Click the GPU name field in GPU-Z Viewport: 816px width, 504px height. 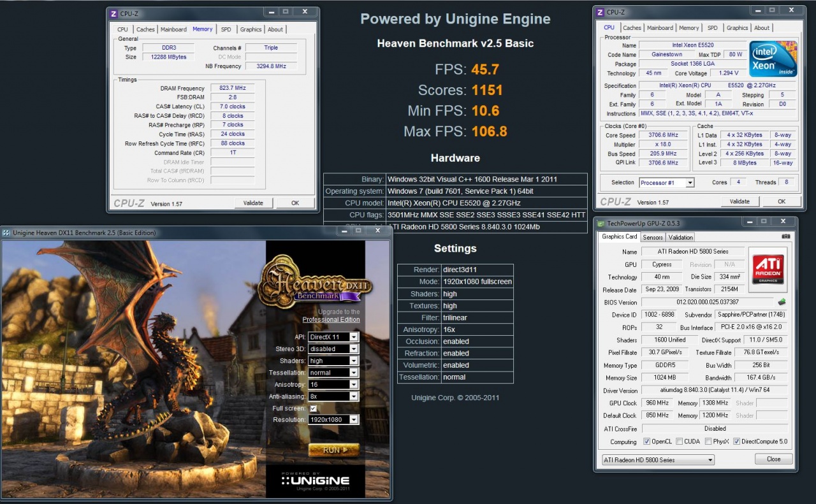[693, 252]
